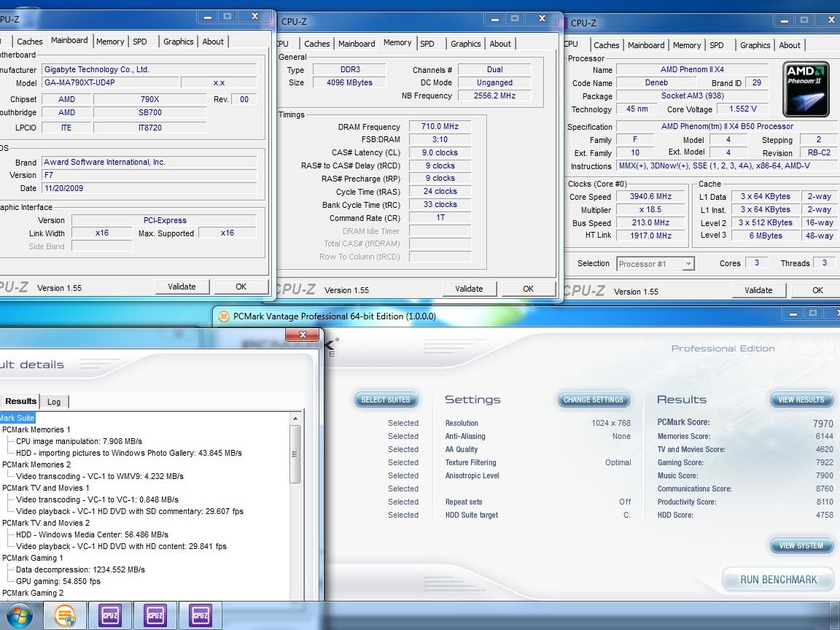Click the View Results button

point(801,400)
